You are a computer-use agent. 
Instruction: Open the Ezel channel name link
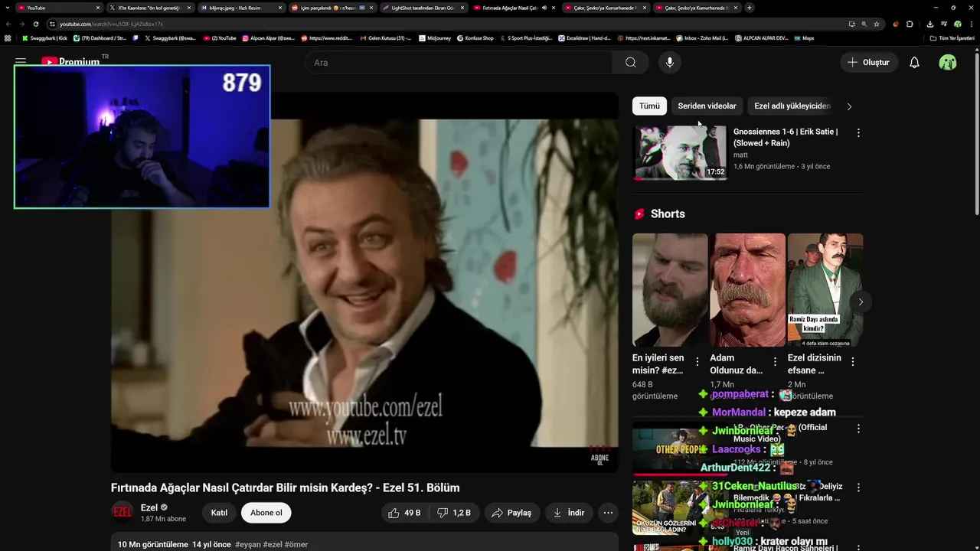point(149,507)
